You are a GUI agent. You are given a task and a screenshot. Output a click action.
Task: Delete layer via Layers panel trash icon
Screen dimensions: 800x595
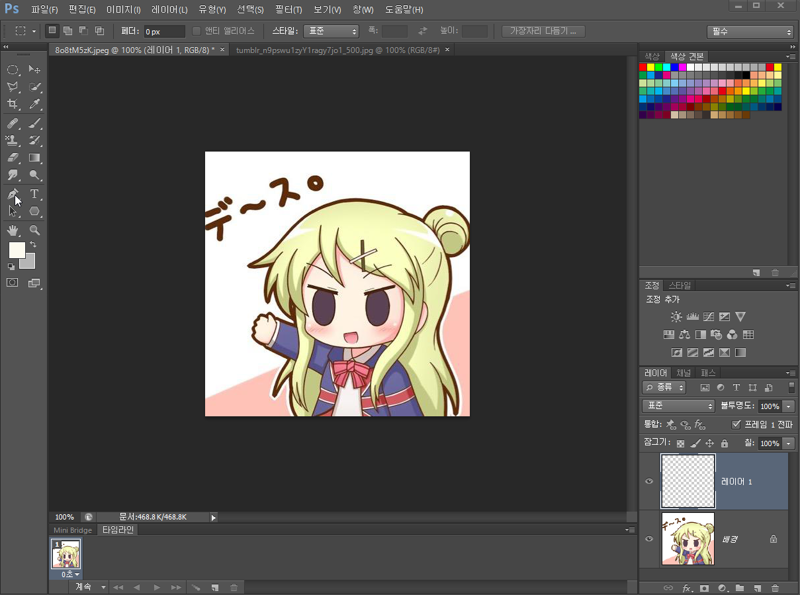[x=775, y=588]
